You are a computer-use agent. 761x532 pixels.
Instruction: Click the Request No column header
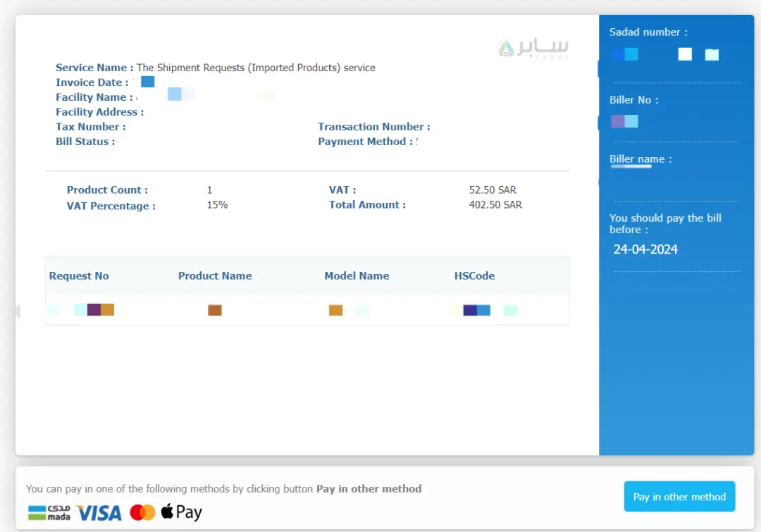pos(79,276)
